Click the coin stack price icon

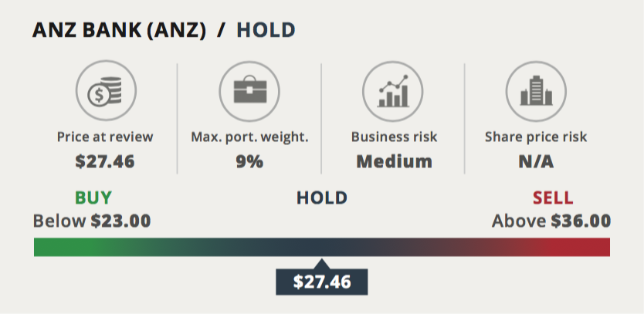pyautogui.click(x=106, y=91)
